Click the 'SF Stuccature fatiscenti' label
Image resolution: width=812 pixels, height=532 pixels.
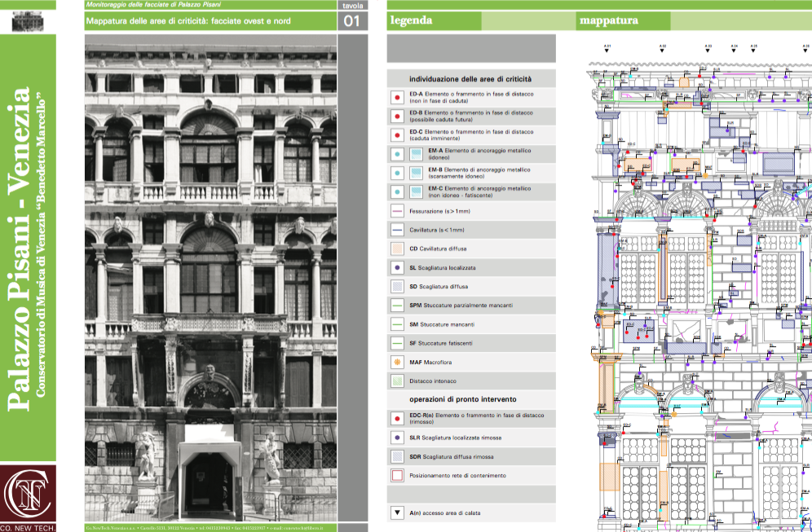click(x=441, y=343)
